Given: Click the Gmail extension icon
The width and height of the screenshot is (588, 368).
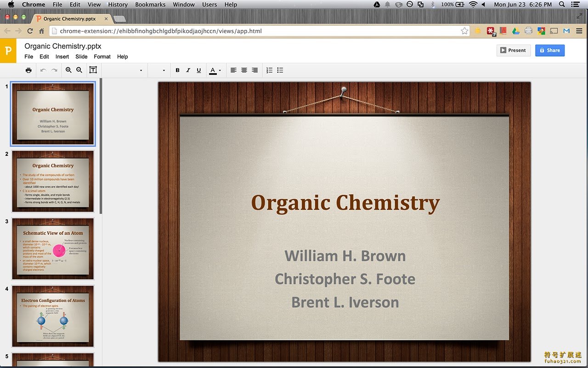Looking at the screenshot, I should click(566, 31).
